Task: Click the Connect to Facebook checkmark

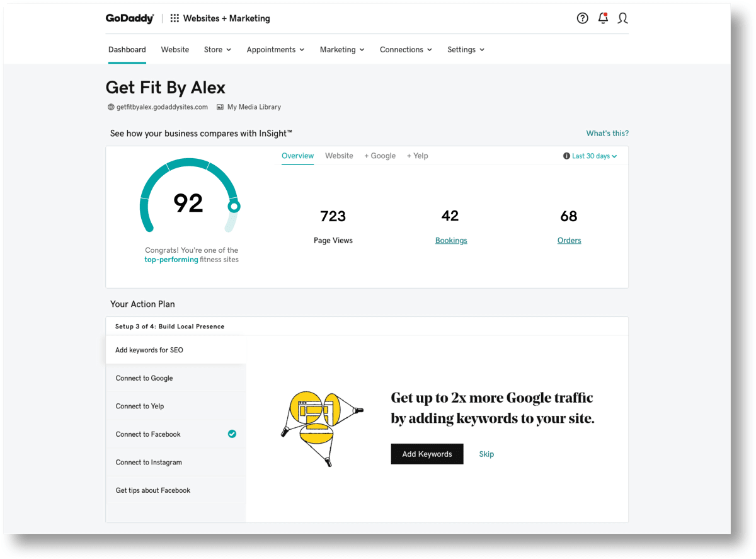Action: [x=232, y=434]
